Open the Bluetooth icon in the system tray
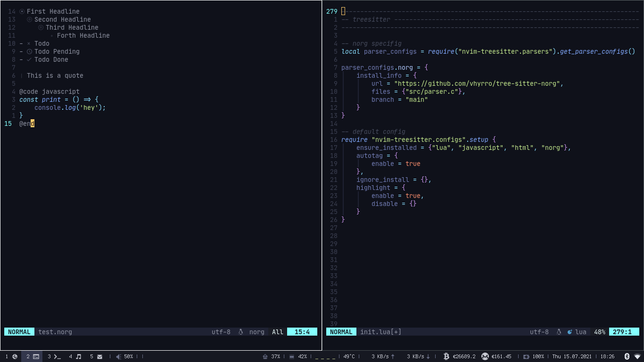This screenshot has height=362, width=644. pyautogui.click(x=627, y=357)
